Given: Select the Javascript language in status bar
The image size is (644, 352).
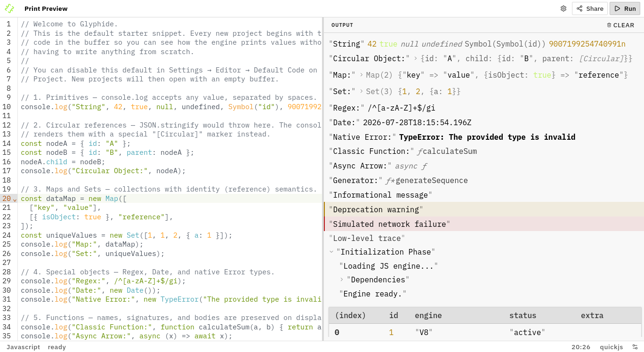Looking at the screenshot, I should pyautogui.click(x=23, y=347).
